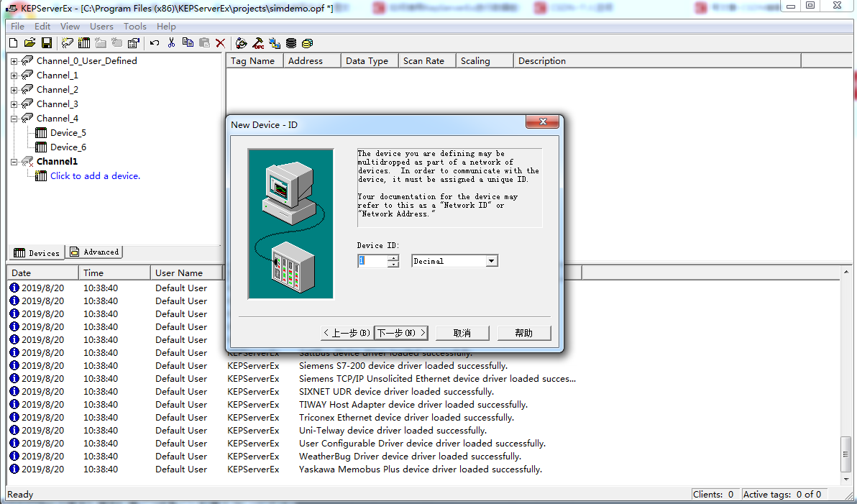Click the greyed Paste clipboard icon
This screenshot has height=504, width=857.
tap(204, 42)
